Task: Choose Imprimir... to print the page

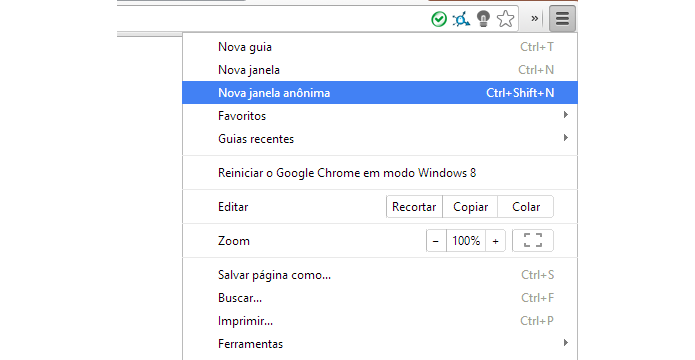Action: click(x=380, y=321)
